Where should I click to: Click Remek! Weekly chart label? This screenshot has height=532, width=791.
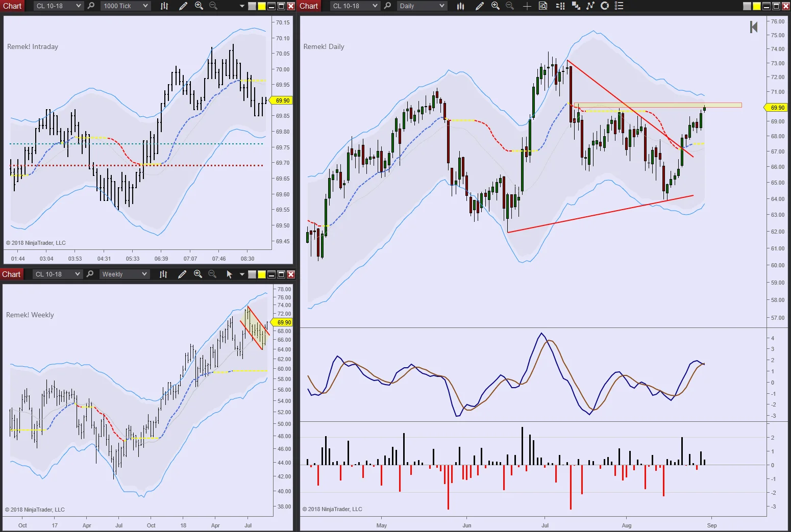pos(30,315)
